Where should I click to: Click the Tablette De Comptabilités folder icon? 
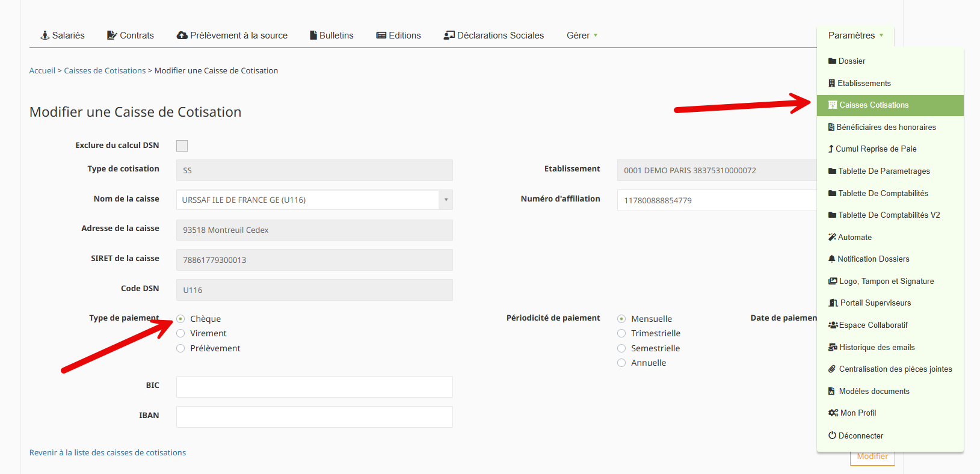tap(833, 193)
